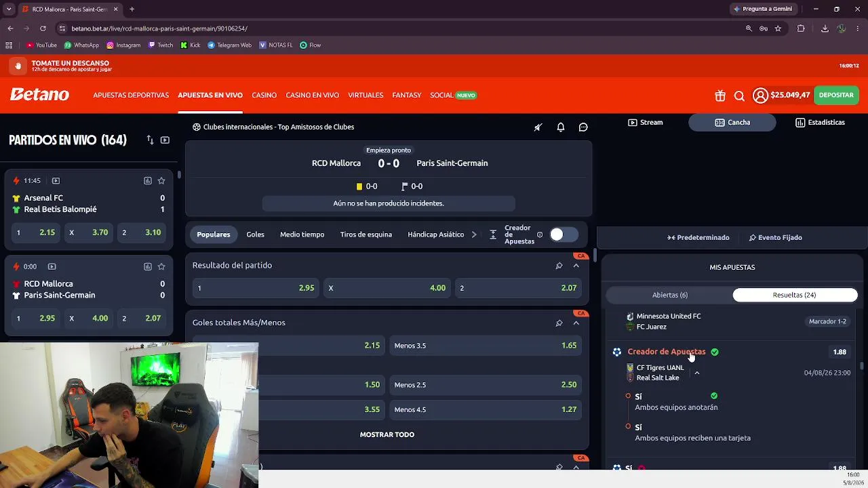
Task: Open APUESTAS DEPORTIVAS section
Action: [131, 95]
